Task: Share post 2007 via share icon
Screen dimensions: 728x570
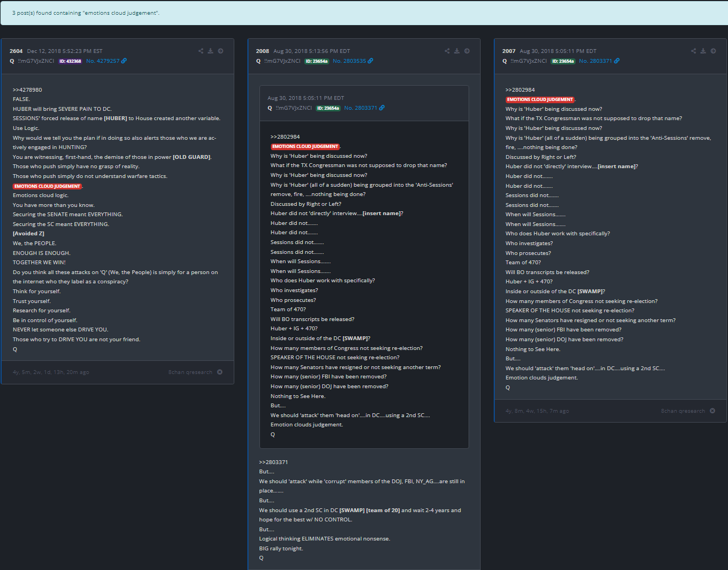Action: point(694,51)
